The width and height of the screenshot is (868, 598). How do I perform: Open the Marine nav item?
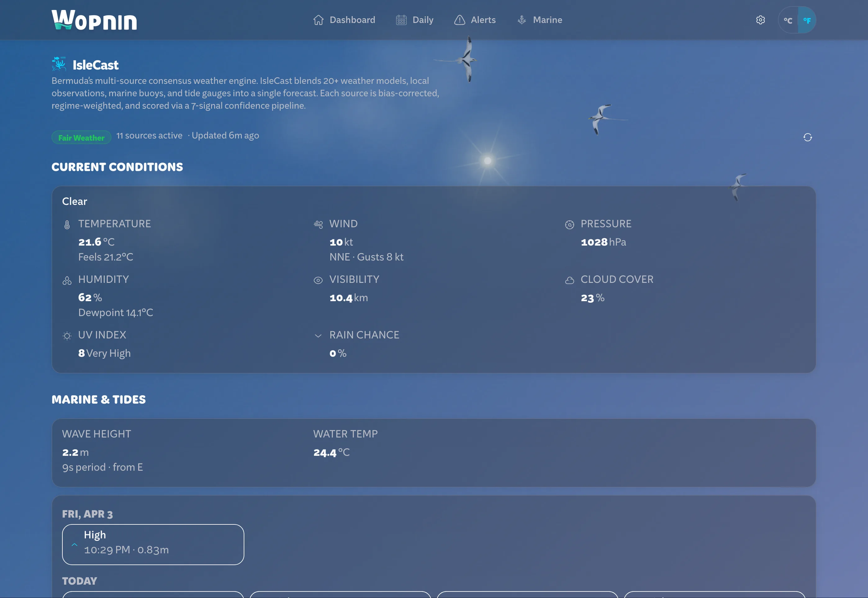pos(540,20)
